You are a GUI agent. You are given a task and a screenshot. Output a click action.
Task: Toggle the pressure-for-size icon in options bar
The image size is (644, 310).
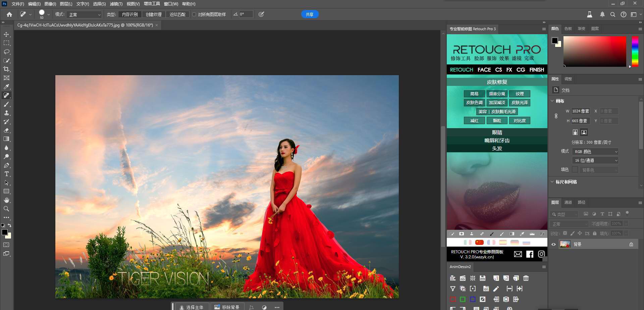click(x=261, y=14)
